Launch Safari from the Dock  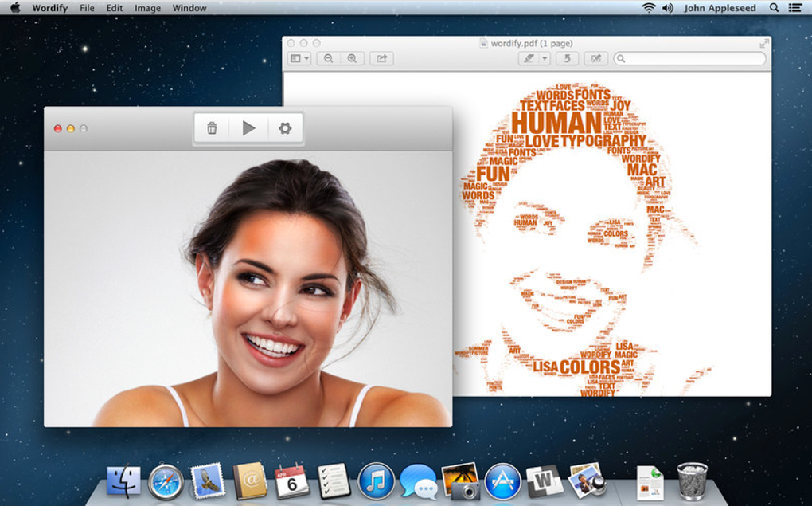pyautogui.click(x=166, y=482)
